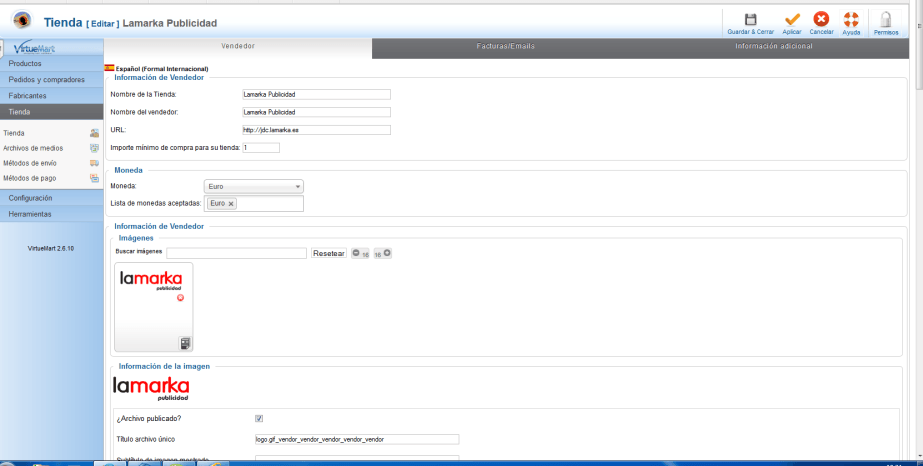Open Archivos de medios link

coord(33,148)
